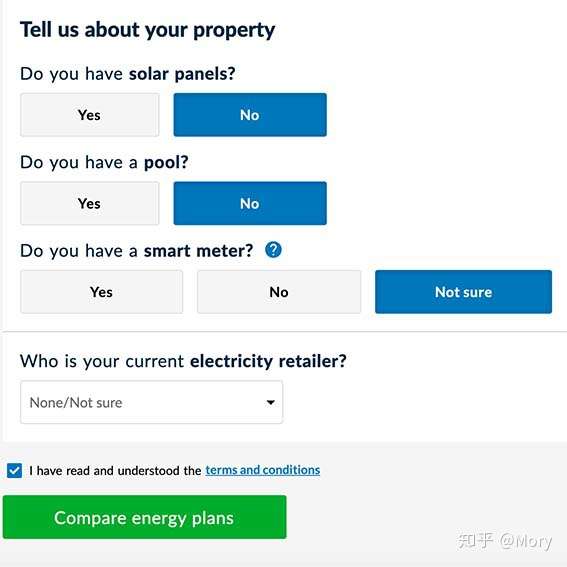The image size is (567, 567).
Task: Open the smart meter help question-mark icon
Action: (273, 250)
